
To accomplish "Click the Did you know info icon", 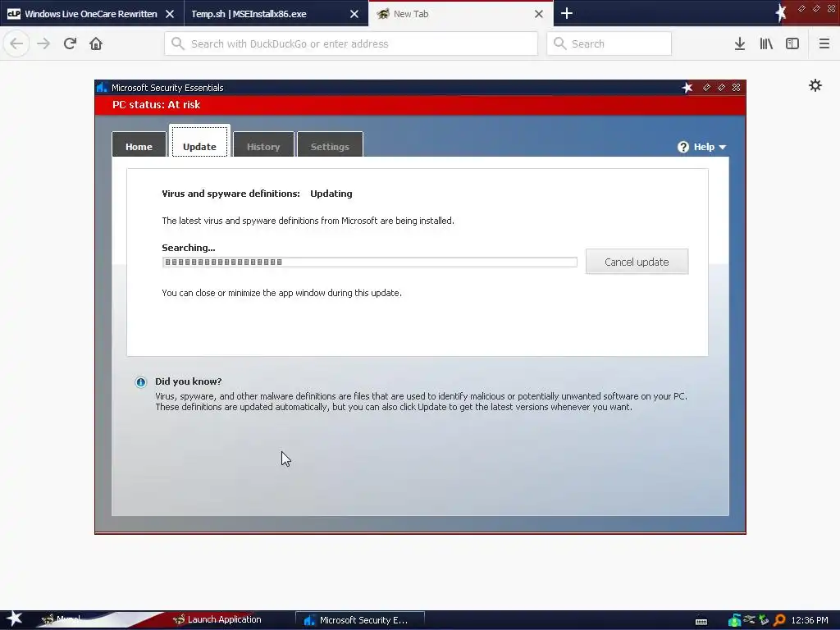I will point(140,382).
